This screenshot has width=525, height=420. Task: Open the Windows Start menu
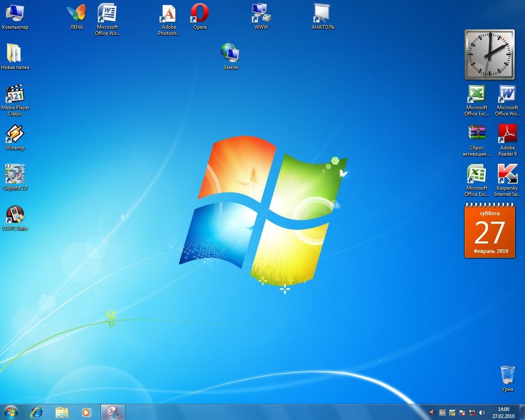pos(11,412)
